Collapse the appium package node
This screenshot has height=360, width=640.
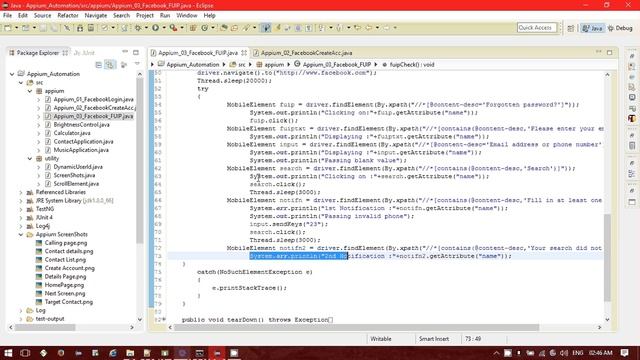pos(30,91)
